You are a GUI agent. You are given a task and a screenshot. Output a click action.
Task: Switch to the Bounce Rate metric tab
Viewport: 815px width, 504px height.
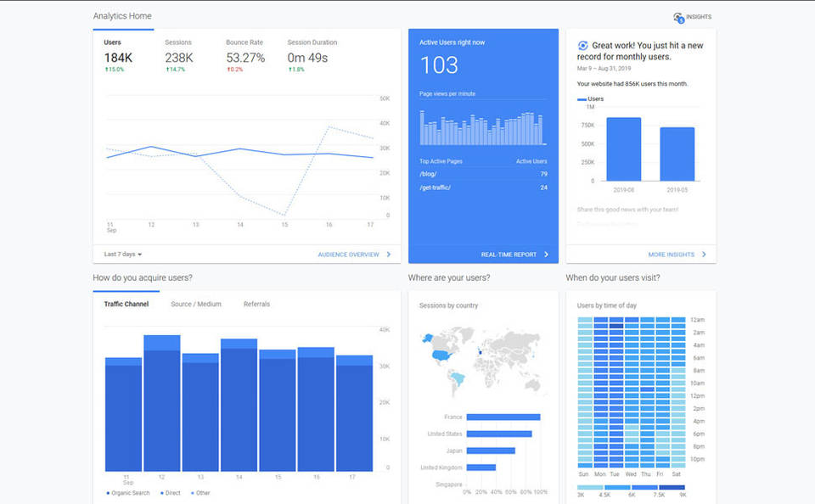point(245,56)
